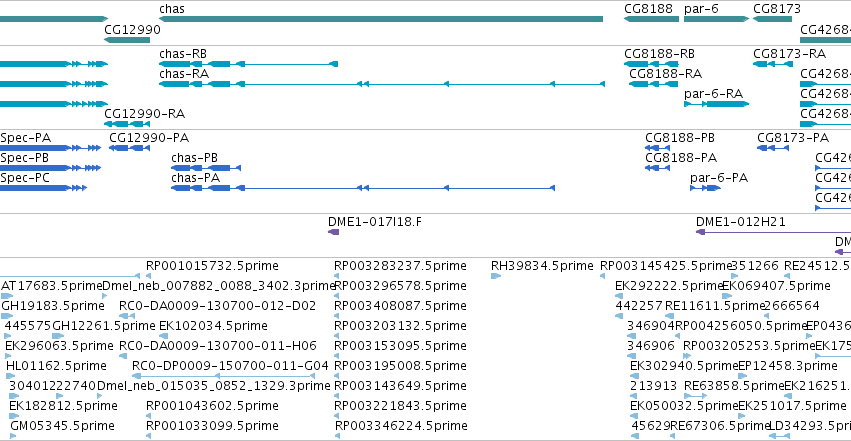Click the chas-PA protein-coding feature

click(363, 188)
